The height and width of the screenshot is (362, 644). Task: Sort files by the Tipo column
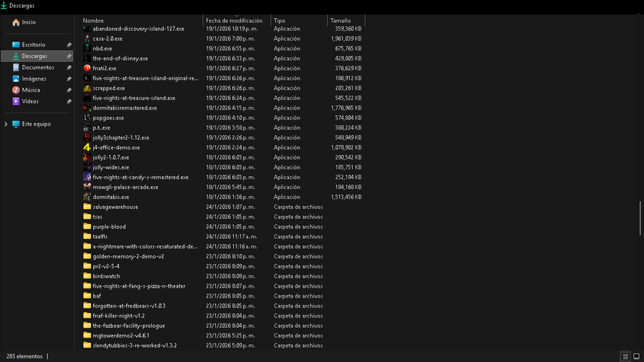point(279,21)
